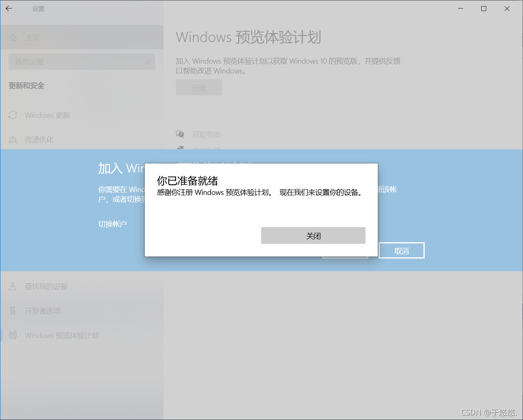Click the 你已准备就绪 dialog heading
Screen dimensions: 523x420
[x=188, y=181]
